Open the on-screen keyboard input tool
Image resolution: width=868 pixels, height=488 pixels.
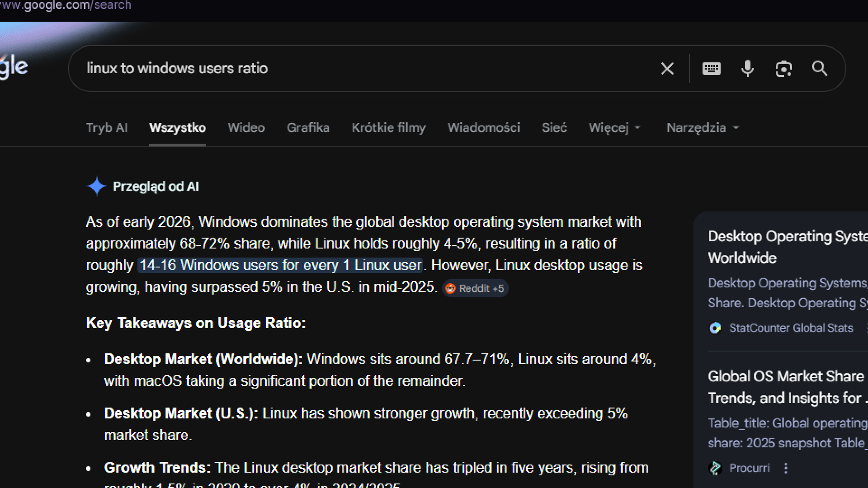pos(711,69)
